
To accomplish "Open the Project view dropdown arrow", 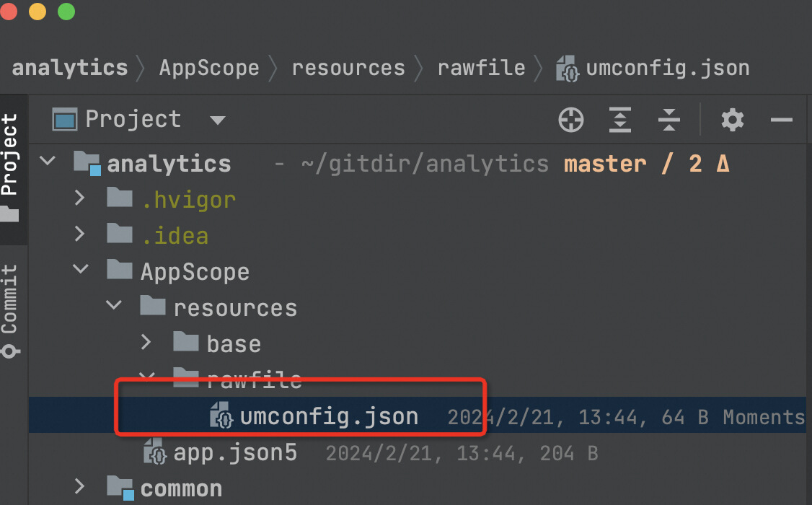I will 218,120.
